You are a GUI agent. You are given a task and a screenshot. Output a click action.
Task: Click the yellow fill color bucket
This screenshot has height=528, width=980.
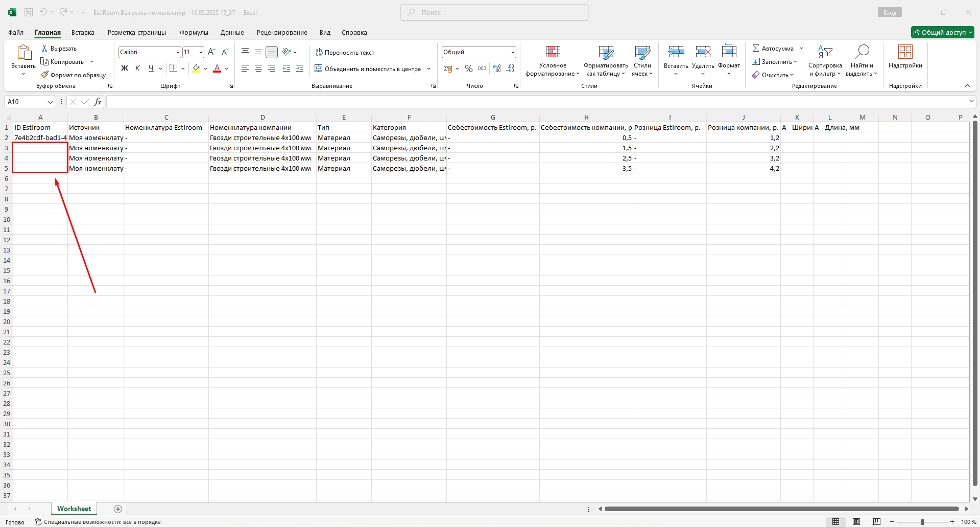[x=196, y=68]
